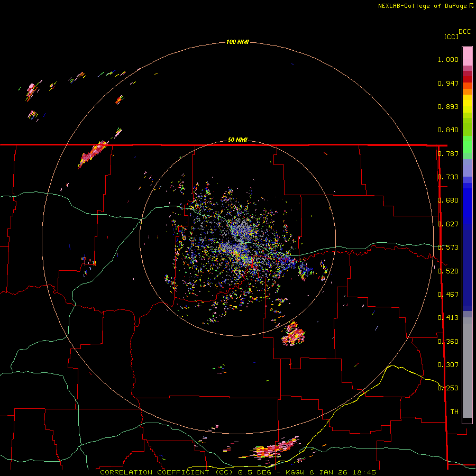
Task: Click the 0.680 legend value
Action: coord(448,200)
